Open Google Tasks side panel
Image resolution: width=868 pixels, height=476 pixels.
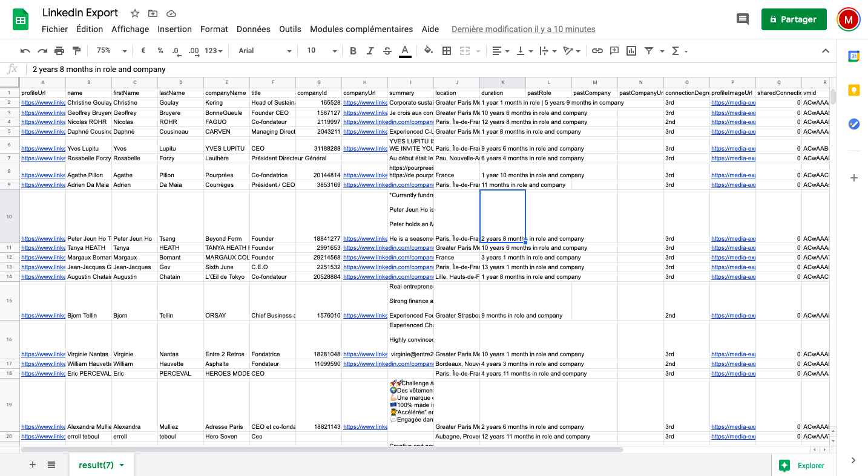coord(853,124)
